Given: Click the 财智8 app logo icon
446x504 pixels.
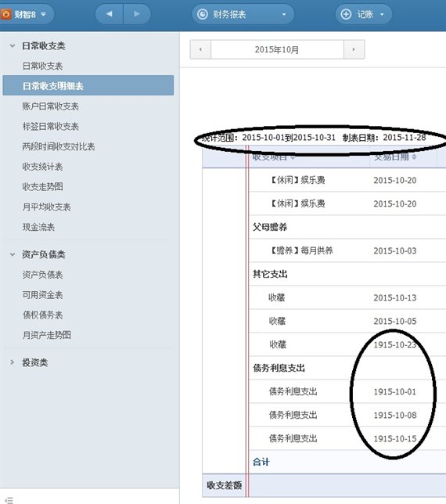Looking at the screenshot, I should (x=6, y=14).
